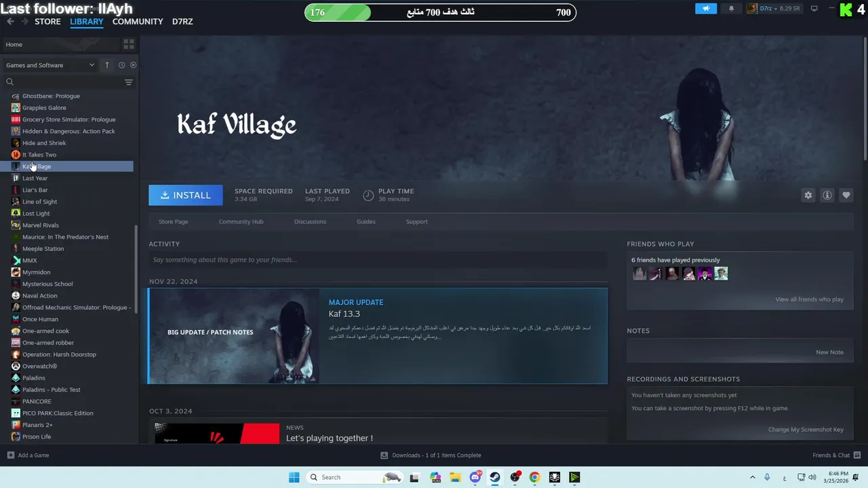Click Change My Screenshot Key
Screen dimensions: 868x488
click(806, 430)
